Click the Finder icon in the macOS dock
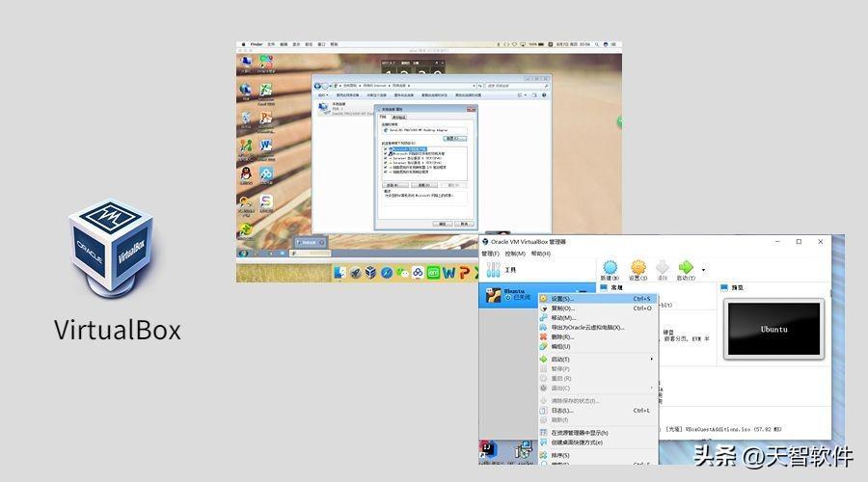Image resolution: width=868 pixels, height=482 pixels. (x=341, y=273)
